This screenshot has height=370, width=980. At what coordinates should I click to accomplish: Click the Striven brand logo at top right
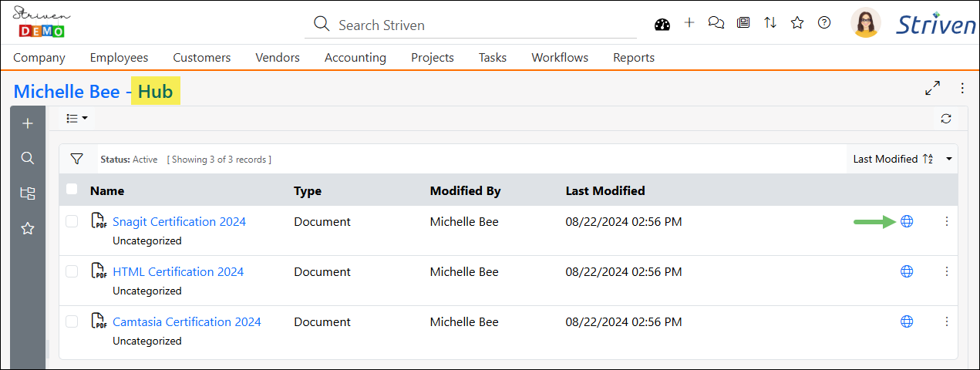click(935, 24)
